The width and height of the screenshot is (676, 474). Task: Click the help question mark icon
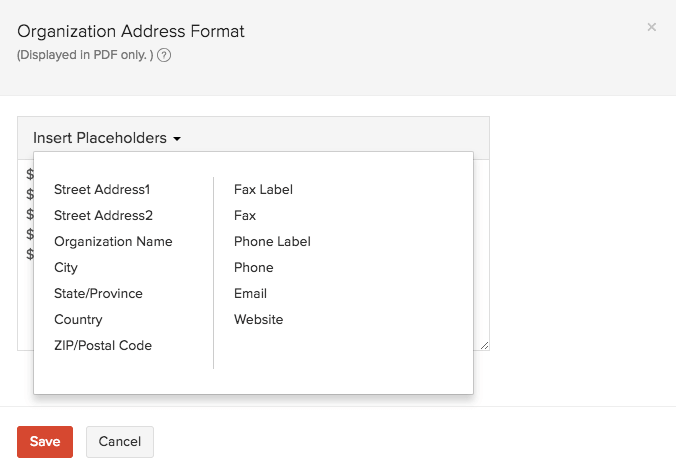pyautogui.click(x=164, y=56)
